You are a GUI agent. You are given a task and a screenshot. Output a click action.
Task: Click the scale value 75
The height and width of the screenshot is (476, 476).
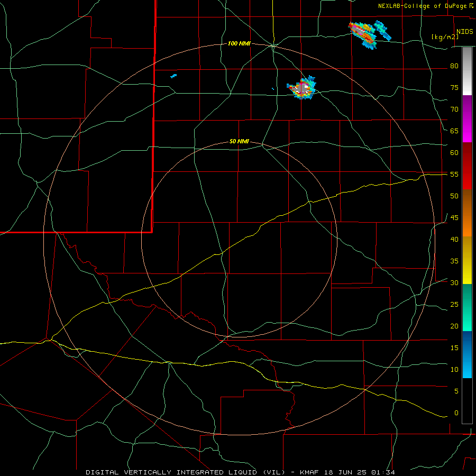(454, 87)
